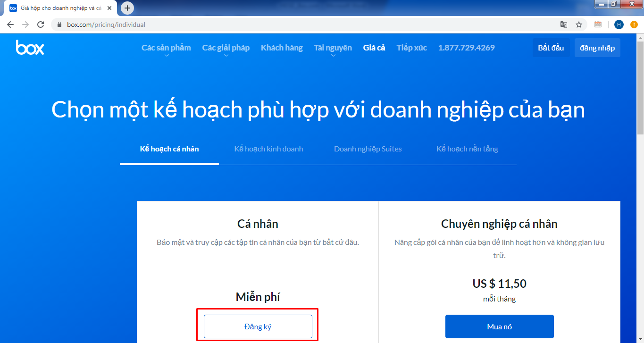Open the Khách hàng page

click(x=282, y=48)
